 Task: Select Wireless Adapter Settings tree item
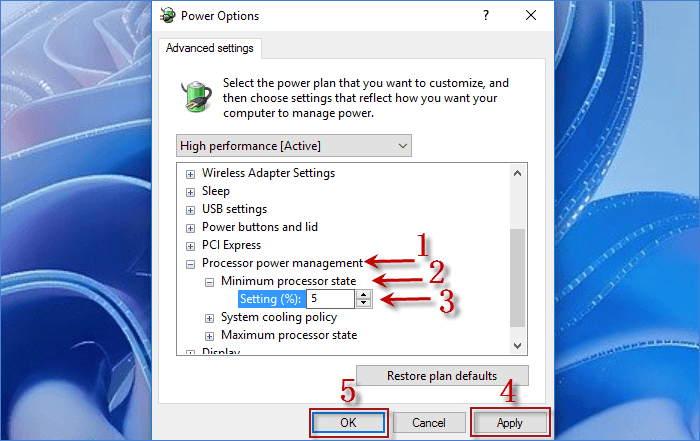[268, 173]
